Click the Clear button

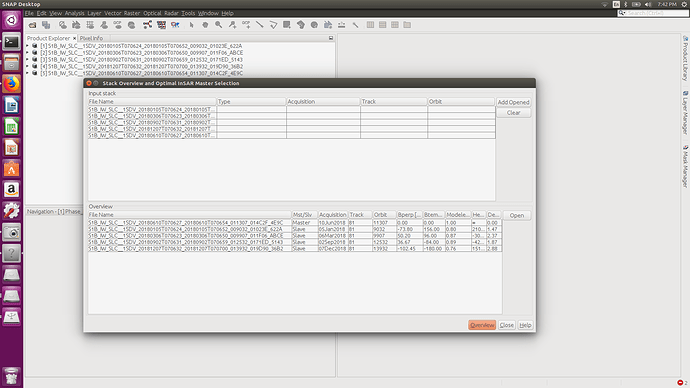point(514,113)
